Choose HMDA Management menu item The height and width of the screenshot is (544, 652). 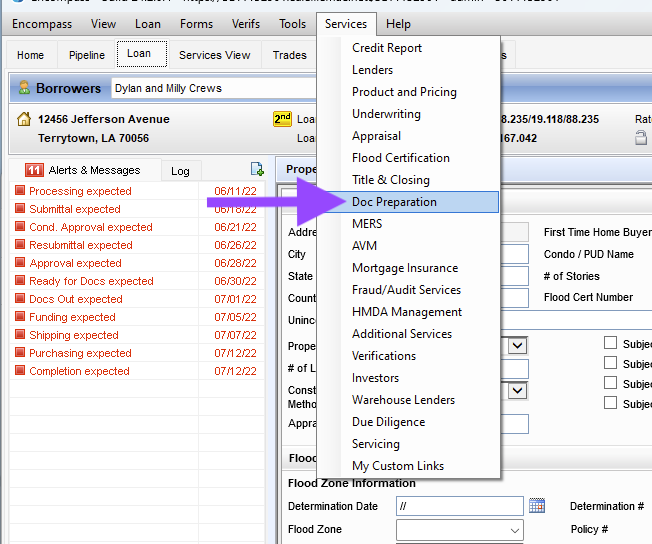tap(408, 312)
